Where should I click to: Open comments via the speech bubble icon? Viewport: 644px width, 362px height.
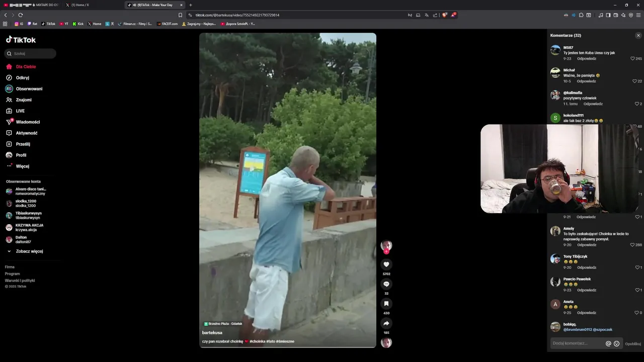tap(386, 284)
